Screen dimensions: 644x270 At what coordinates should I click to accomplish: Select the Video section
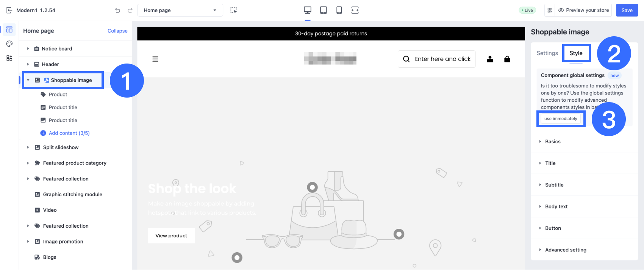(50, 210)
